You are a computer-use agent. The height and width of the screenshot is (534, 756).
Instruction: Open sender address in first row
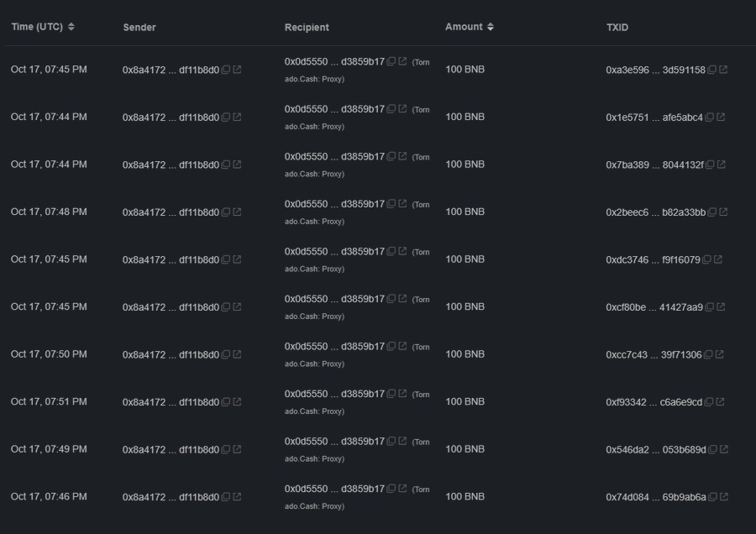click(171, 70)
